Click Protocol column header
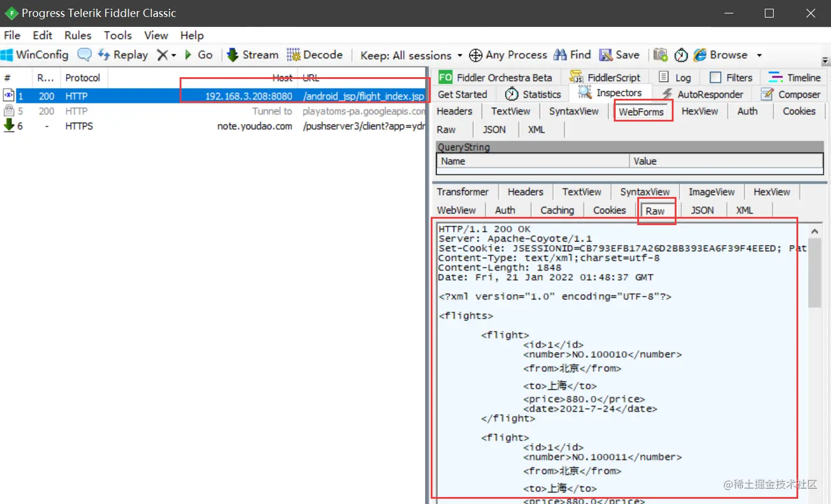Screen dimensions: 831x504 83,78
